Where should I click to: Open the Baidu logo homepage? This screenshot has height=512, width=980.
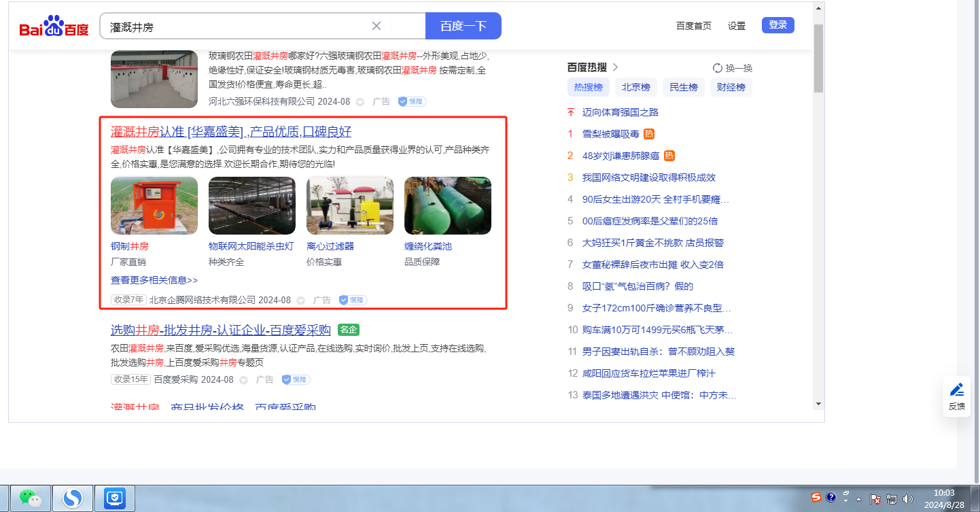tap(54, 27)
